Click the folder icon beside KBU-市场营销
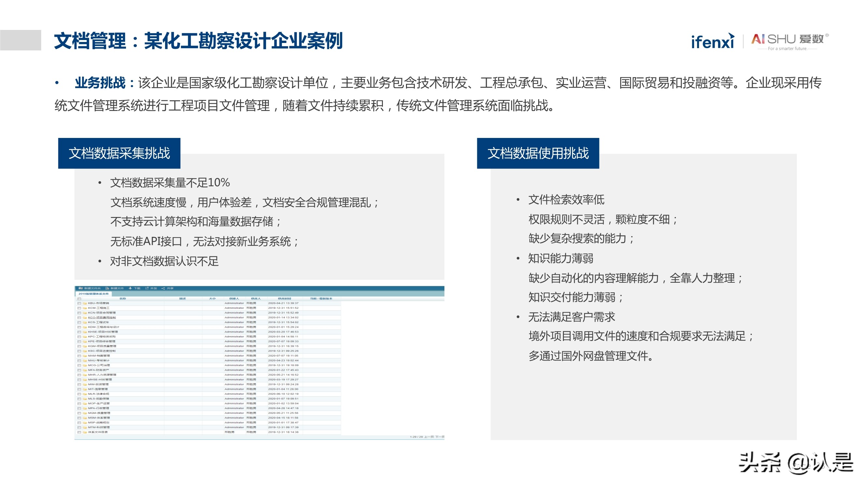Screen dimensions: 868x488 pos(85,303)
